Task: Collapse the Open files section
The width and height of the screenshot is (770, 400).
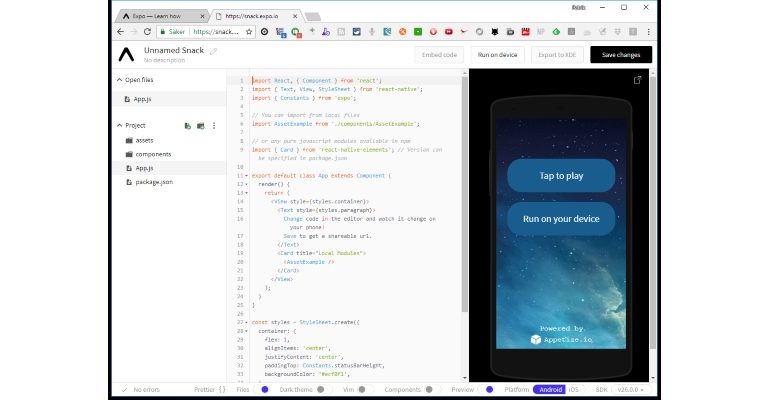Action: coord(118,79)
